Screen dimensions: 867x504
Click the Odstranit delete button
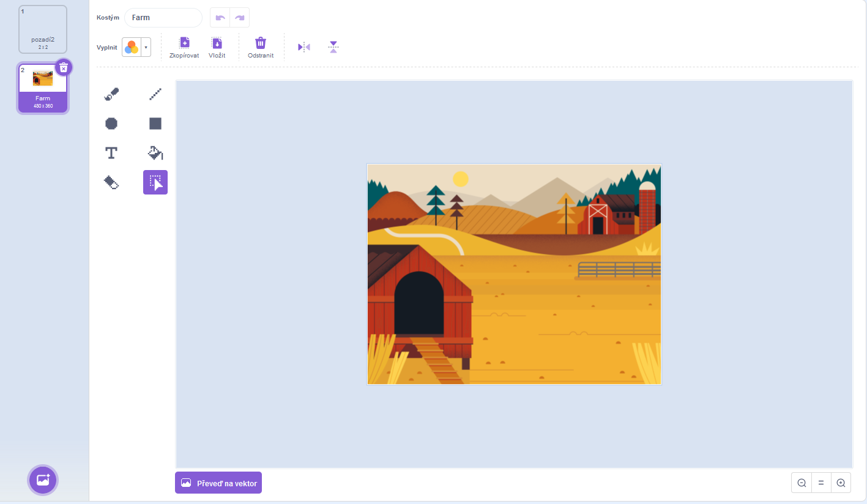tap(261, 47)
